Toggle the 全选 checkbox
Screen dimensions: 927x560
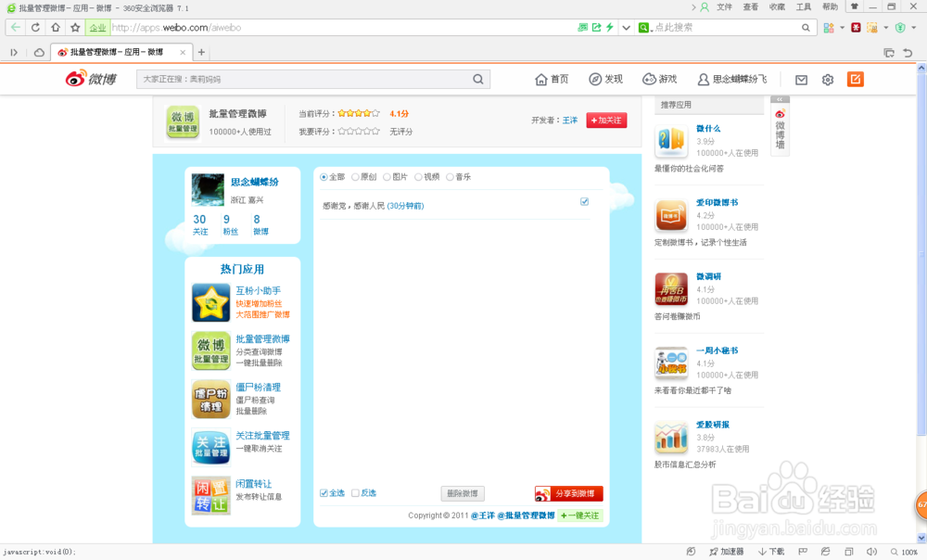click(x=324, y=493)
